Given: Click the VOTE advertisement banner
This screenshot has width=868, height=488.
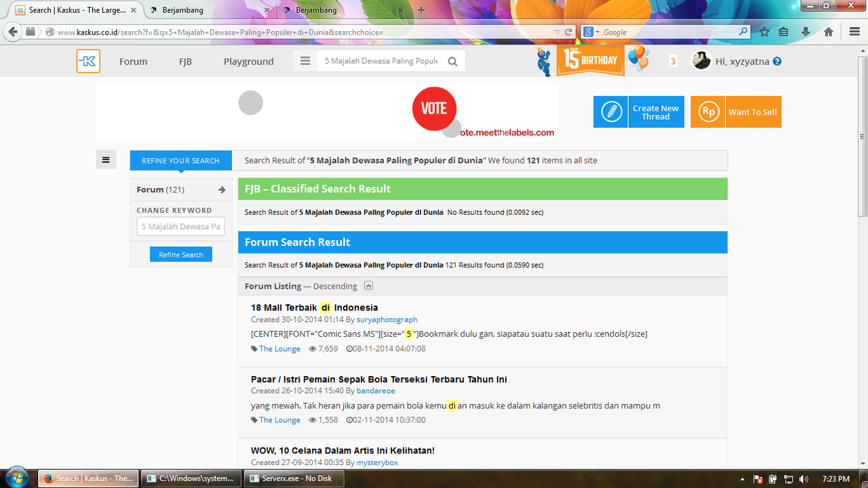Looking at the screenshot, I should (327, 112).
